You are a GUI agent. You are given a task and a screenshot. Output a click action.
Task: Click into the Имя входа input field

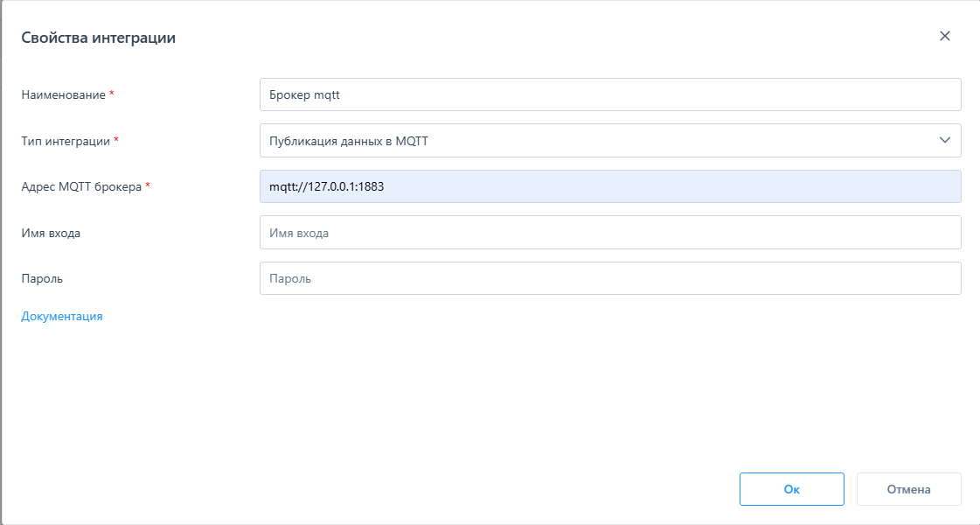coord(609,233)
